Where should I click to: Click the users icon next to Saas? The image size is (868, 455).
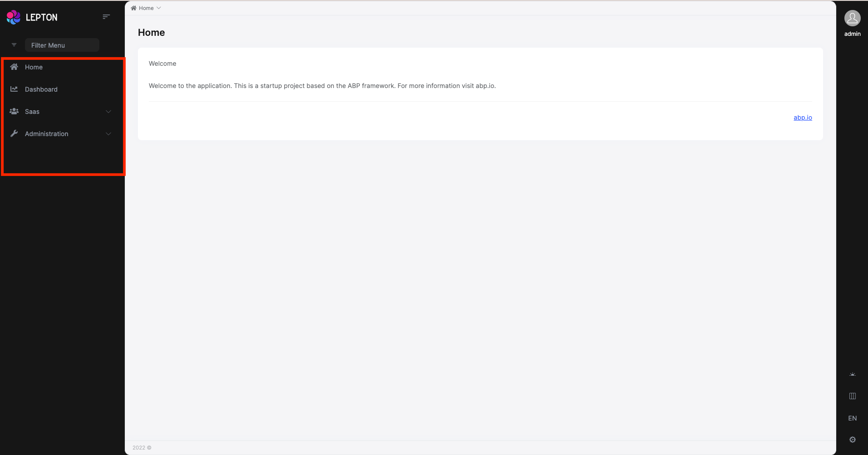click(x=14, y=111)
